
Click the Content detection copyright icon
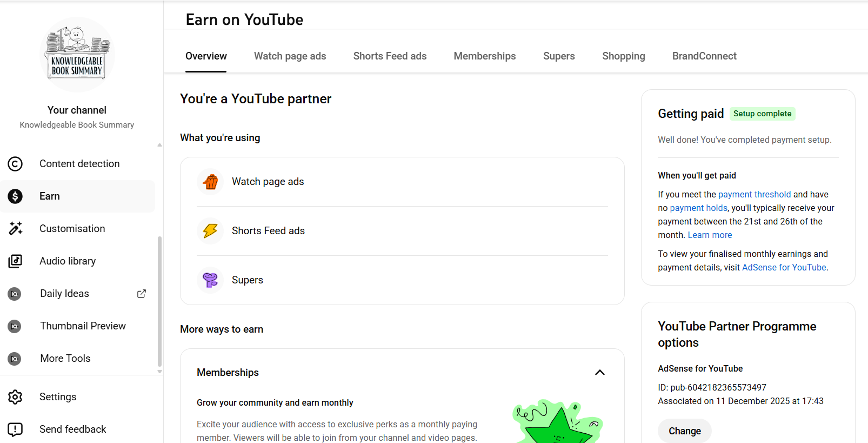[x=15, y=164]
